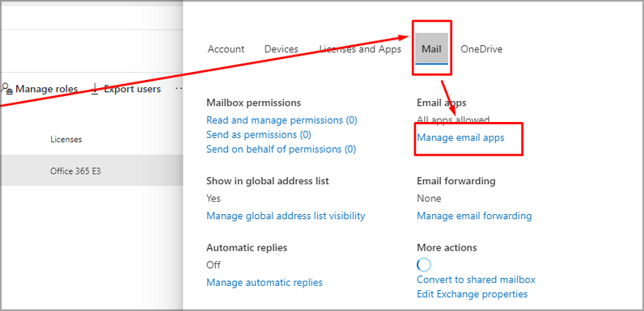Select the Office 365 E3 user row
The width and height of the screenshot is (644, 311).
91,170
